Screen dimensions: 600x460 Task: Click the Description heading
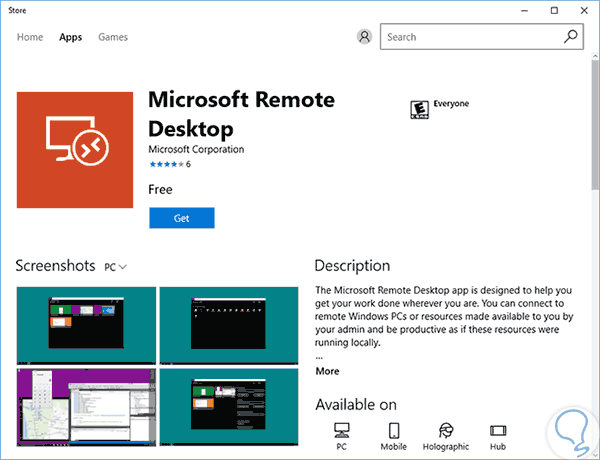click(x=352, y=266)
